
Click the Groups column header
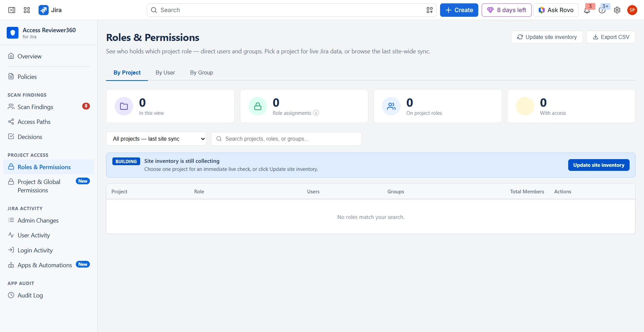[396, 192]
